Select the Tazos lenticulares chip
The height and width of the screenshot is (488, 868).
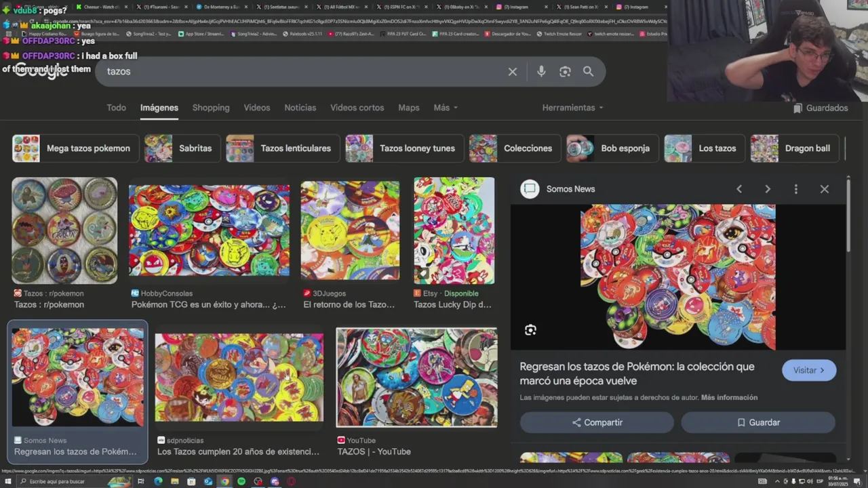click(x=283, y=148)
